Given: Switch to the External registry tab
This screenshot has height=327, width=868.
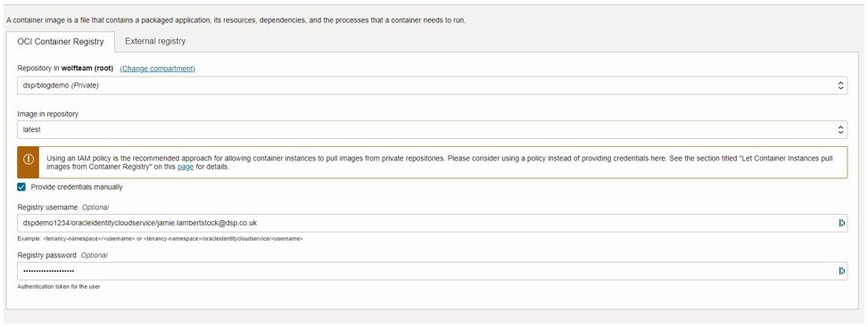Looking at the screenshot, I should 155,41.
